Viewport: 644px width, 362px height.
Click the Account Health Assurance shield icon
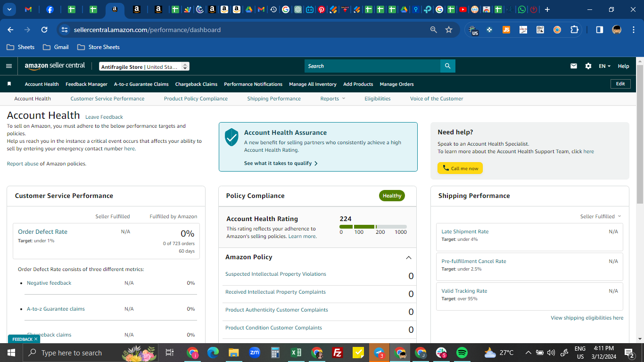coord(231,137)
